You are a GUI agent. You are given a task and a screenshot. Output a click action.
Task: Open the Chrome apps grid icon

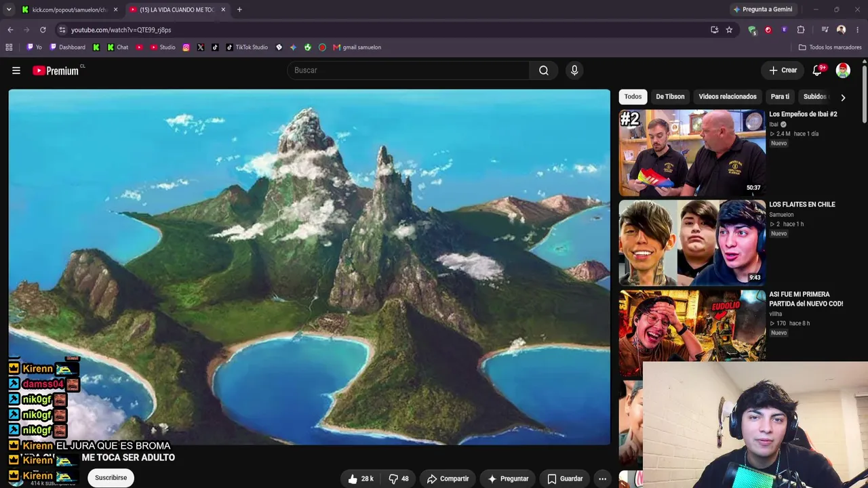pyautogui.click(x=9, y=47)
